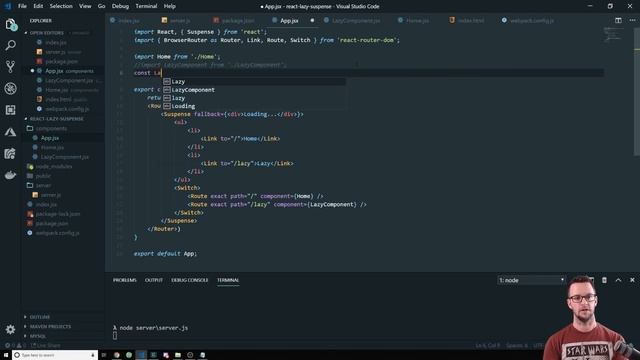Open the editor More Actions ellipsis
This screenshot has width=640, height=360.
pos(632,20)
